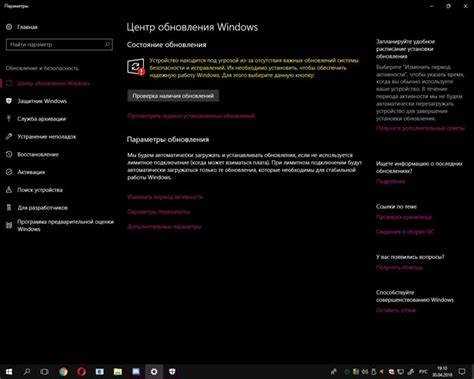
Task: Click Сведения о сборке ОС link
Action: tap(405, 232)
